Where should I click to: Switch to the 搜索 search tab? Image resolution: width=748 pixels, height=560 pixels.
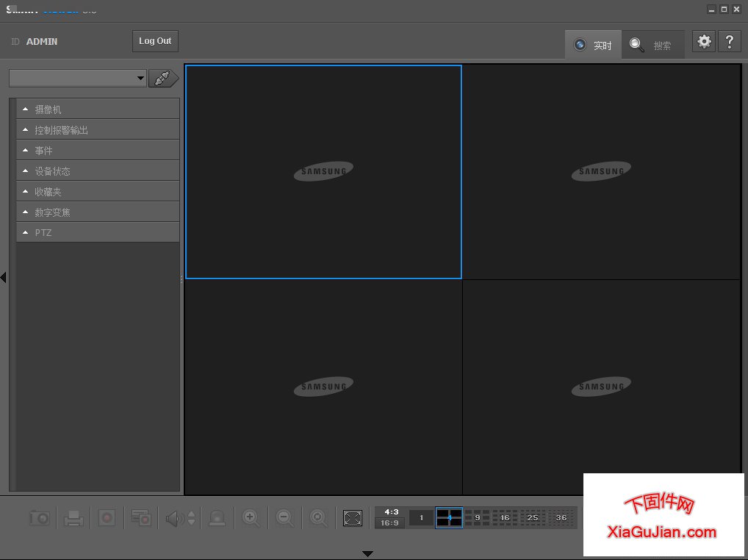coord(652,45)
